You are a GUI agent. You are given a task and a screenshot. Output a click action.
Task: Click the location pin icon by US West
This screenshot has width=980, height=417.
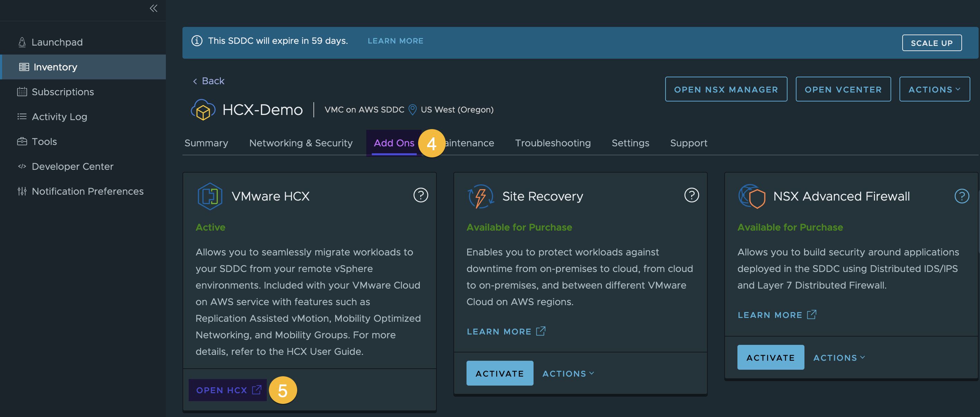[412, 109]
